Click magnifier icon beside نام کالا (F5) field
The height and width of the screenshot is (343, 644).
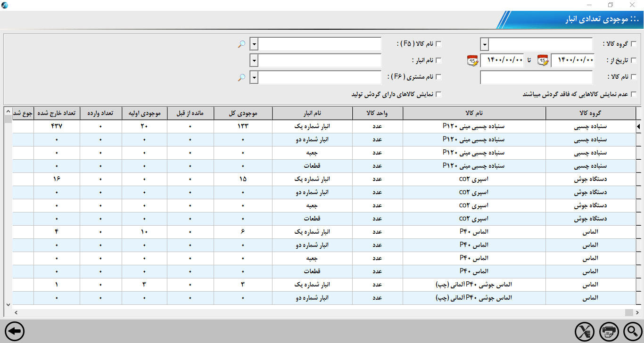[241, 44]
